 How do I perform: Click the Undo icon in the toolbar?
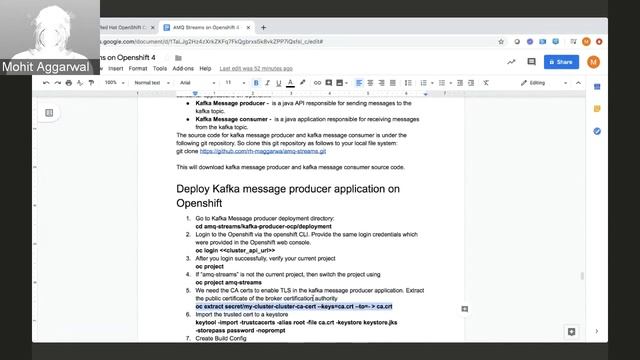(x=46, y=83)
